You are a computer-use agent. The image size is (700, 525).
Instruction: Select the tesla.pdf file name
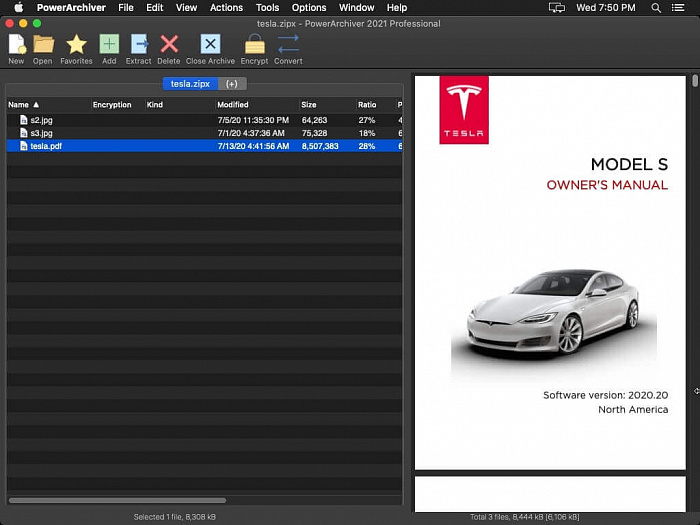pos(46,146)
